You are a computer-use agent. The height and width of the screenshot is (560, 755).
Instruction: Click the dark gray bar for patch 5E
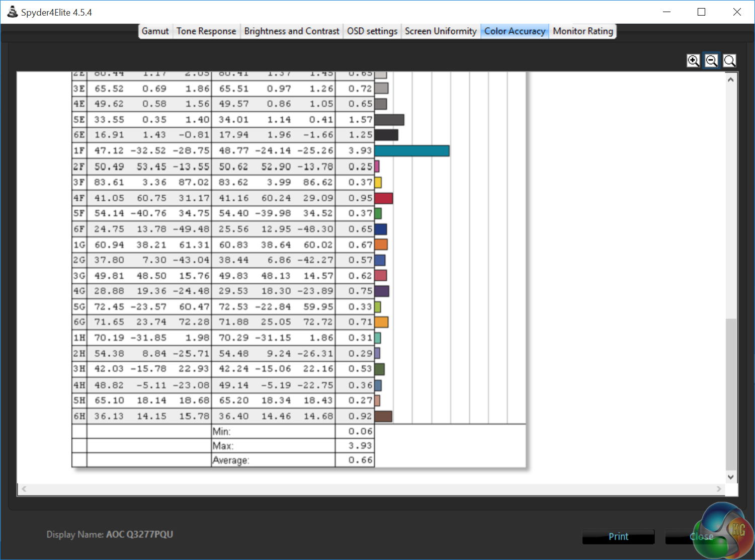389,120
